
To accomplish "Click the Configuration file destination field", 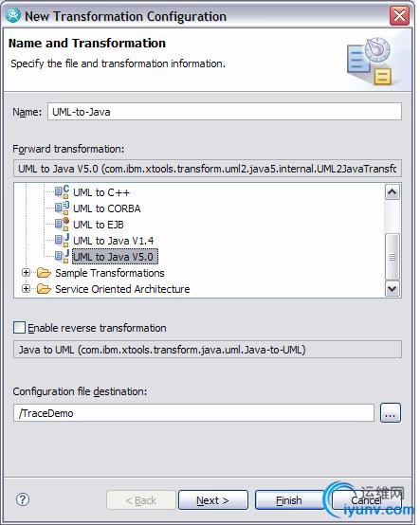I will 193,413.
